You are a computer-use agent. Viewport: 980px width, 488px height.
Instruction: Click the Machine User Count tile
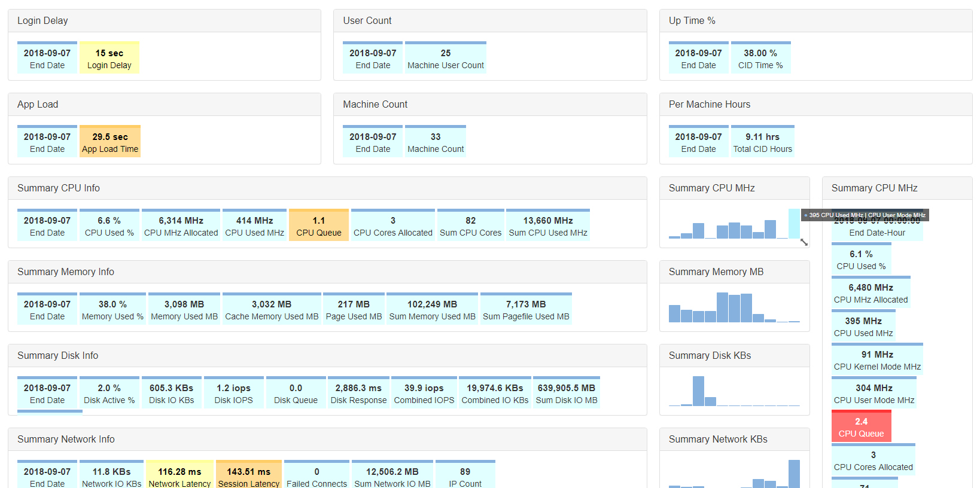pyautogui.click(x=446, y=57)
